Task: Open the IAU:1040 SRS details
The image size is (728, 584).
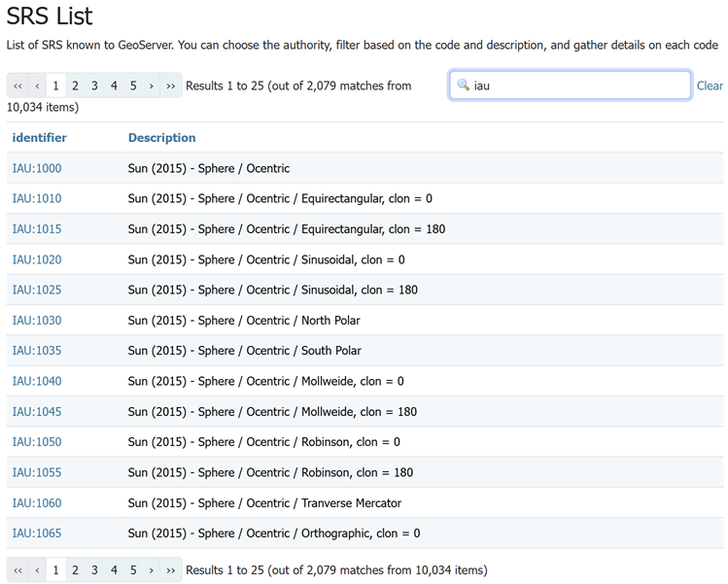Action: click(37, 381)
